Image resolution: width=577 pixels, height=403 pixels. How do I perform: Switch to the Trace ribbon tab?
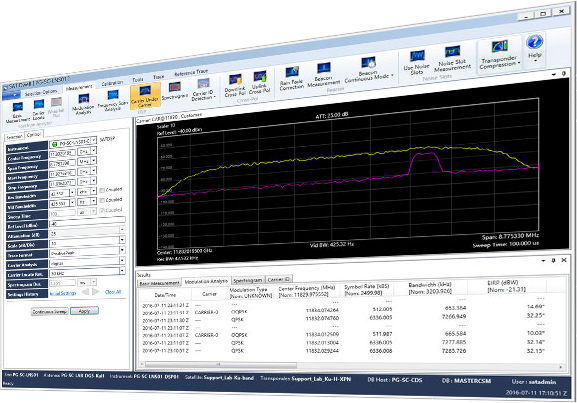tap(159, 77)
